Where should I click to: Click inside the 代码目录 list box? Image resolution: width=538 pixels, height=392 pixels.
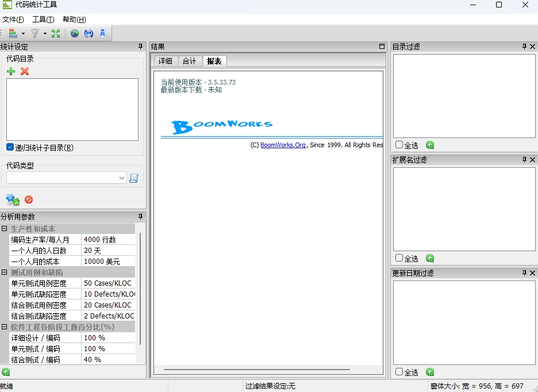(72, 109)
